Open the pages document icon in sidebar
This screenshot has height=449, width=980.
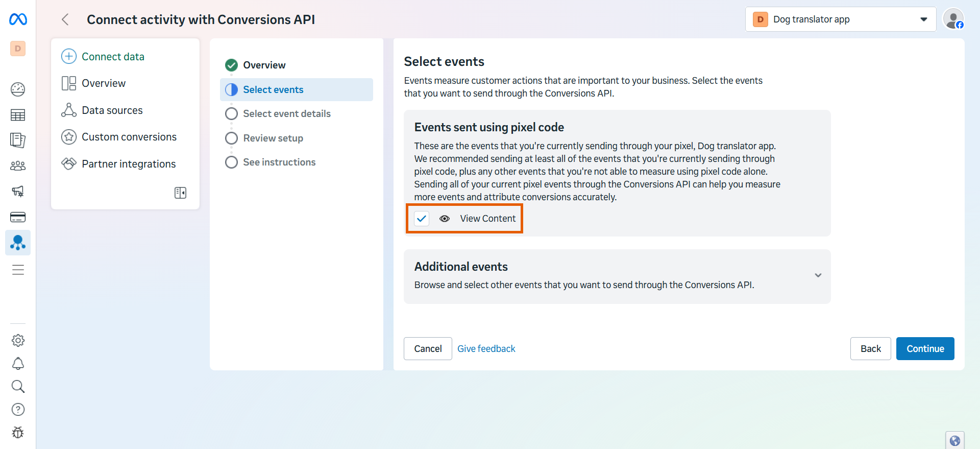click(18, 140)
